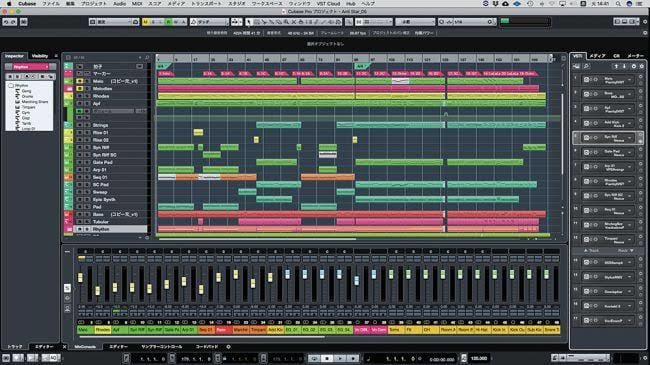Toggle Solo on the Strings track
Image resolution: width=650 pixels, height=365 pixels.
pyautogui.click(x=87, y=125)
